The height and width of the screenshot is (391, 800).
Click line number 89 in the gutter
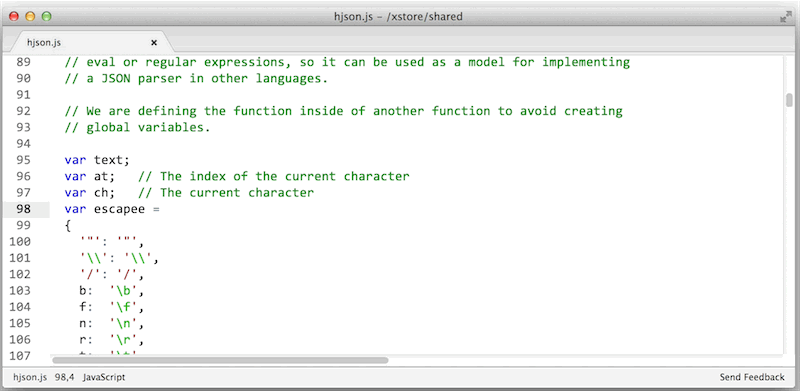(24, 62)
